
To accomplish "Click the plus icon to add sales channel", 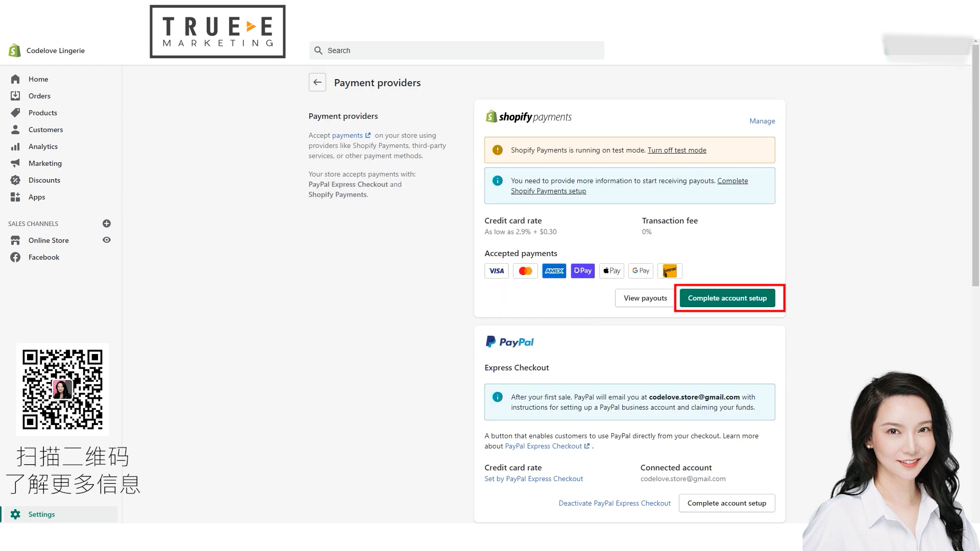I will coord(107,223).
